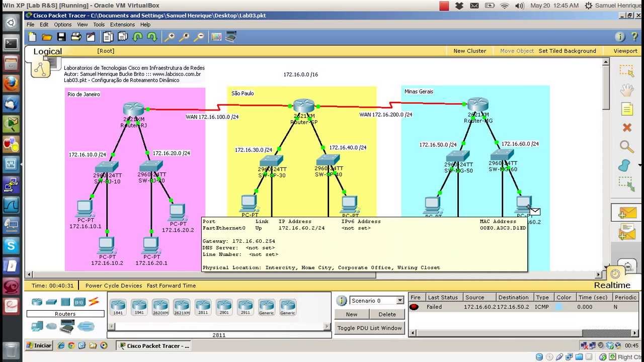Click the SW-MG-50 switch
This screenshot has width=644, height=362.
tap(457, 156)
